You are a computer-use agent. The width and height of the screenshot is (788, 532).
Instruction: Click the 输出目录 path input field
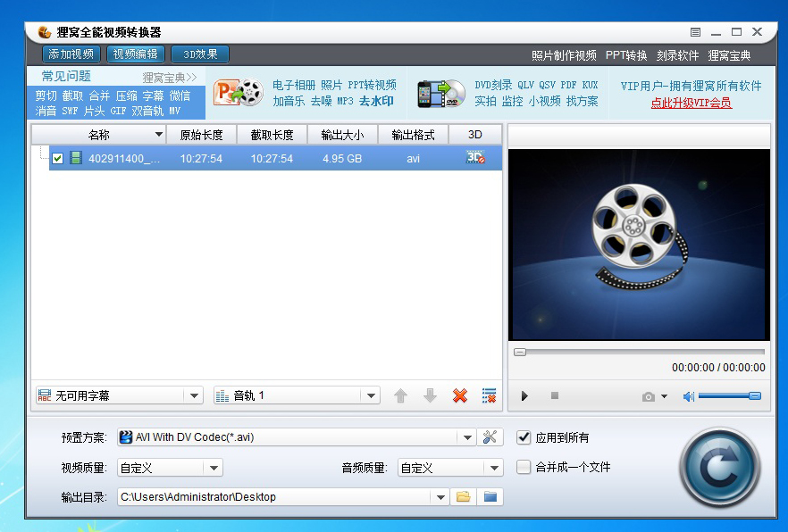pos(274,497)
